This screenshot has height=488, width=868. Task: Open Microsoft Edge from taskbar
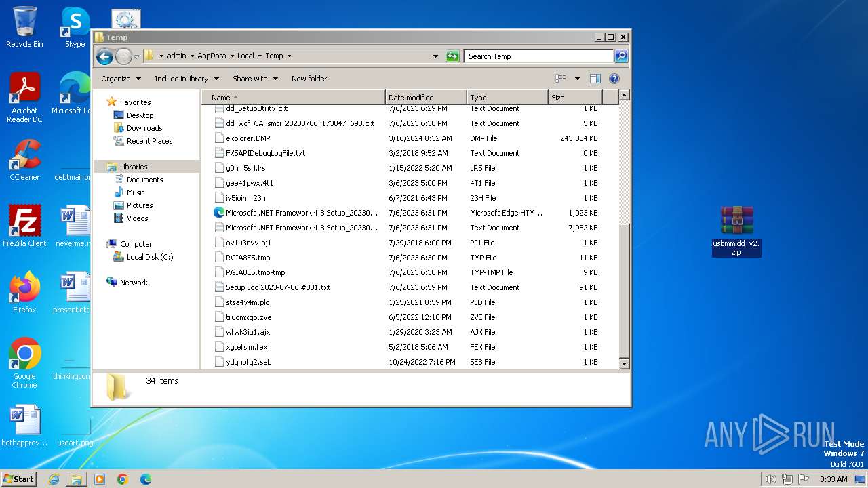(146, 479)
